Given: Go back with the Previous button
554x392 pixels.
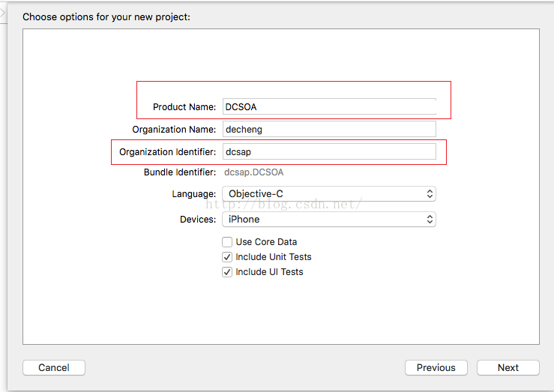Looking at the screenshot, I should tap(436, 367).
